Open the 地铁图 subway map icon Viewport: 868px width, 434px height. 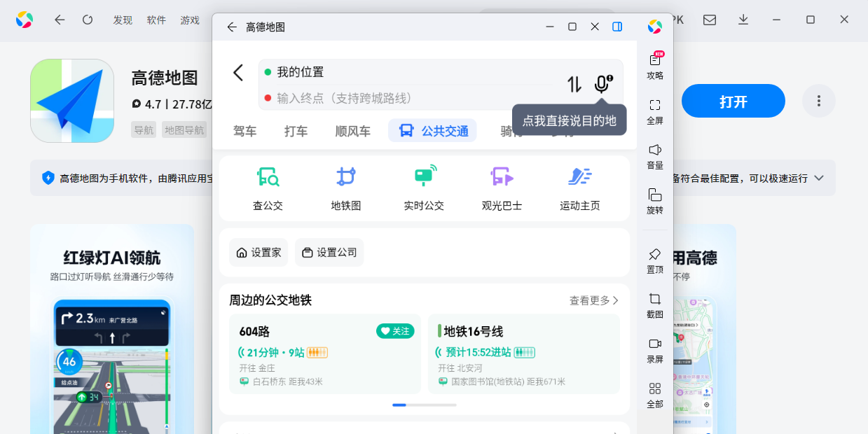(345, 177)
